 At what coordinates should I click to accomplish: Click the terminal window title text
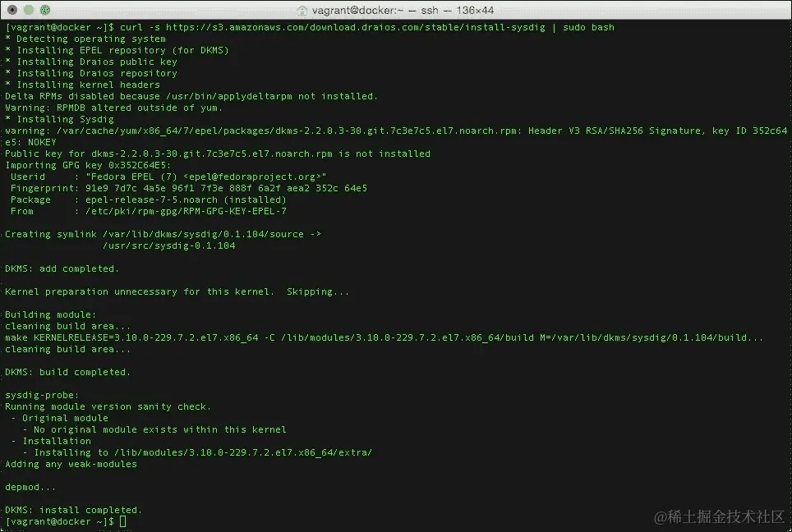403,10
